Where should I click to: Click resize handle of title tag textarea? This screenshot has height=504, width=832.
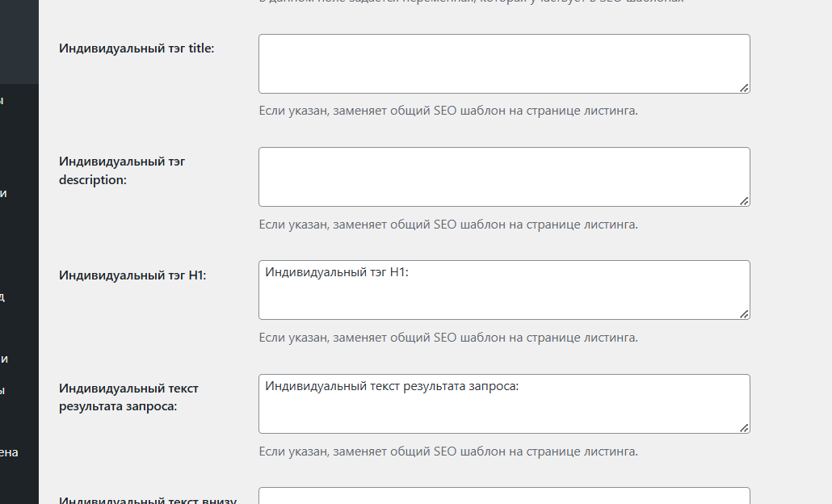[744, 87]
